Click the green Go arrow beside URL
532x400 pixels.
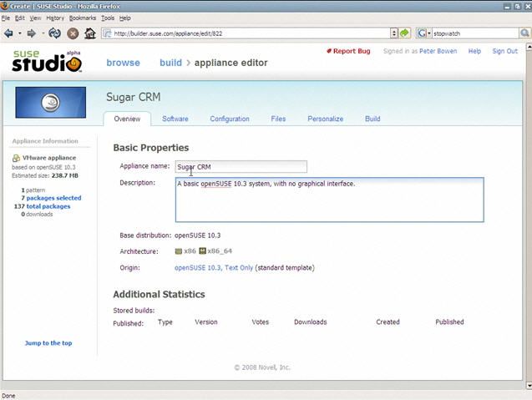click(x=404, y=33)
